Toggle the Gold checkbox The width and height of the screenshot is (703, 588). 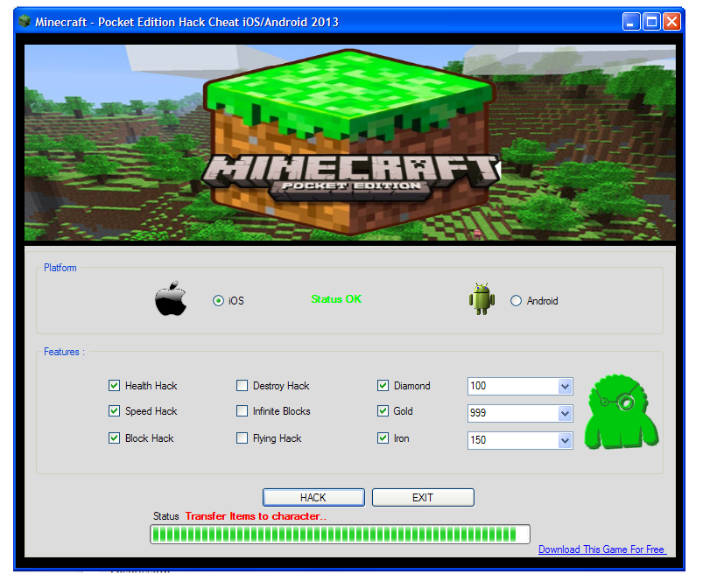click(x=383, y=411)
